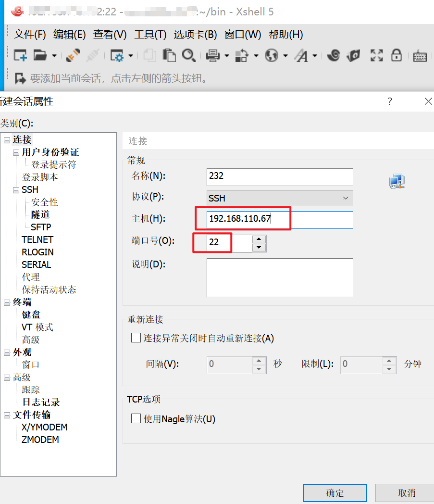Click the 确定 button
434x504 pixels.
pyautogui.click(x=335, y=493)
